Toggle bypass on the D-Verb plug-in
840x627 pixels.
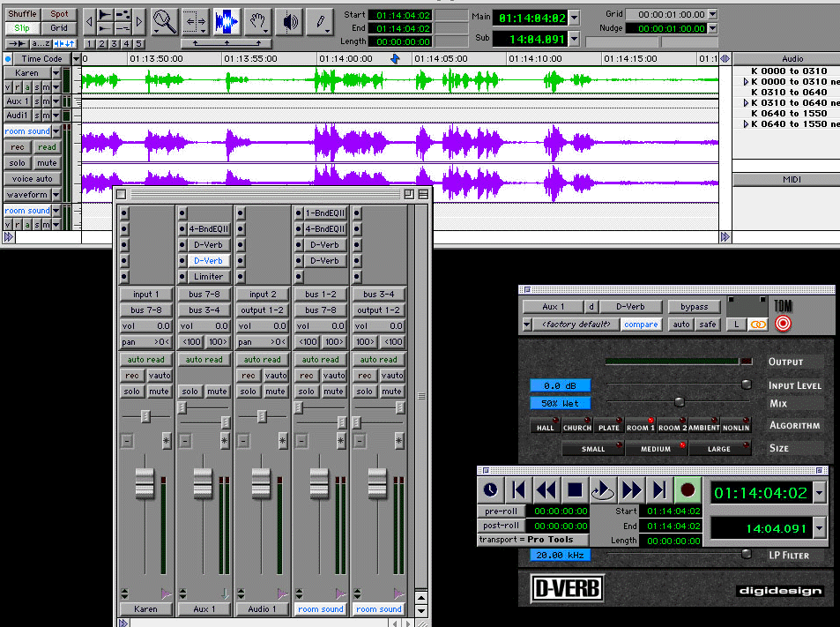click(695, 307)
